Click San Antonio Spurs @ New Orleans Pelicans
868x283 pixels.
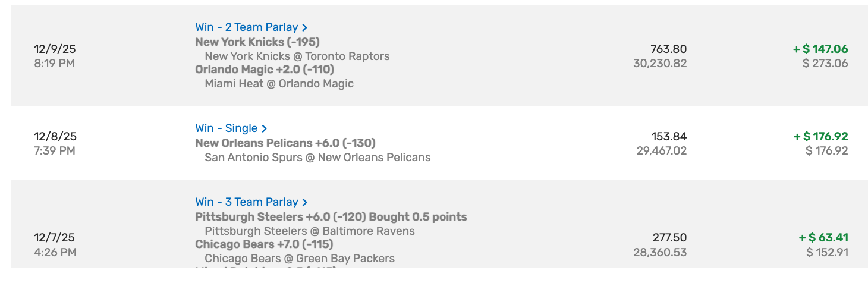coord(317,158)
